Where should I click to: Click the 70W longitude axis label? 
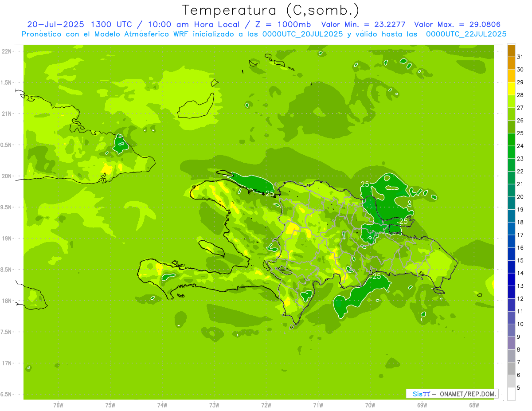point(370,405)
